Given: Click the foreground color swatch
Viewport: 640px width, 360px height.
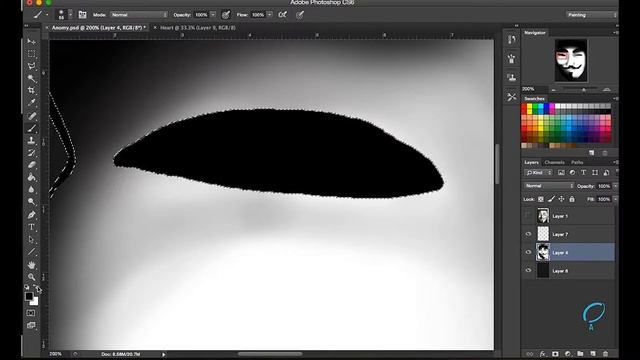Looking at the screenshot, I should (29, 296).
